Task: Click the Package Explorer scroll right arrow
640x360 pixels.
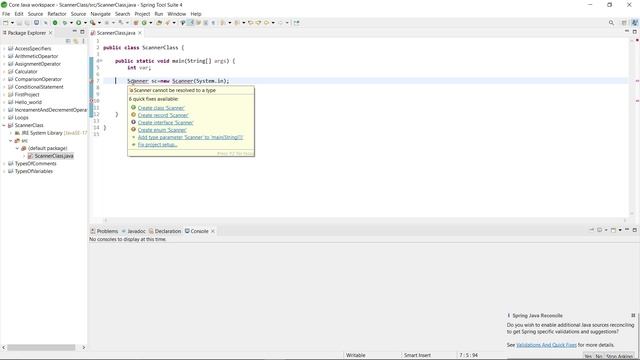Action: [x=84, y=347]
